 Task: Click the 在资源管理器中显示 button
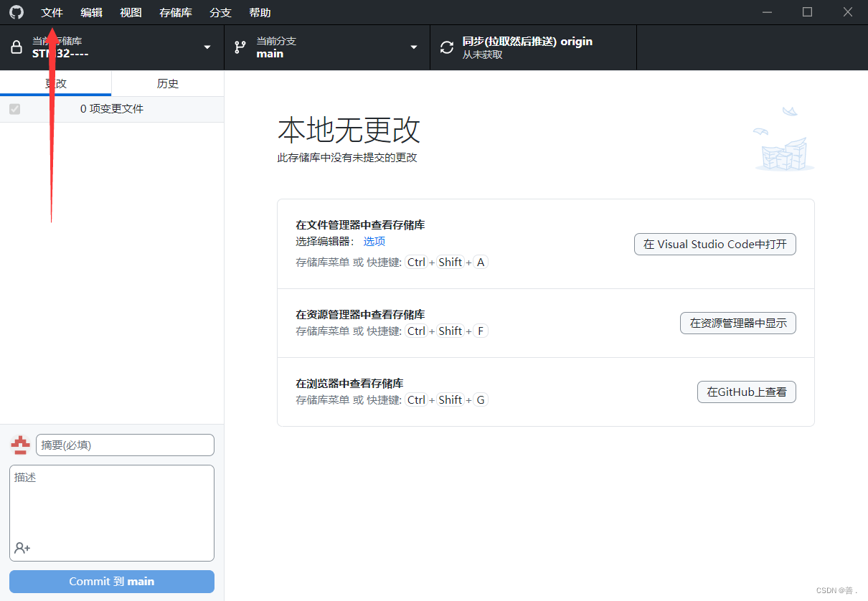[x=738, y=323]
